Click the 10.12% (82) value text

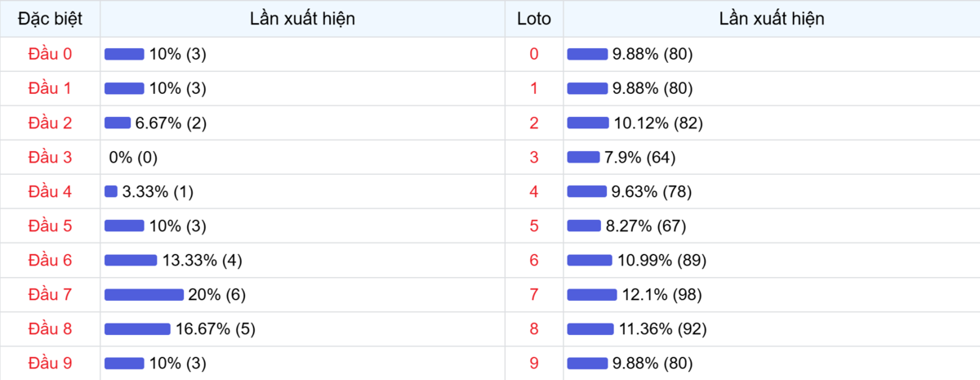pos(658,123)
